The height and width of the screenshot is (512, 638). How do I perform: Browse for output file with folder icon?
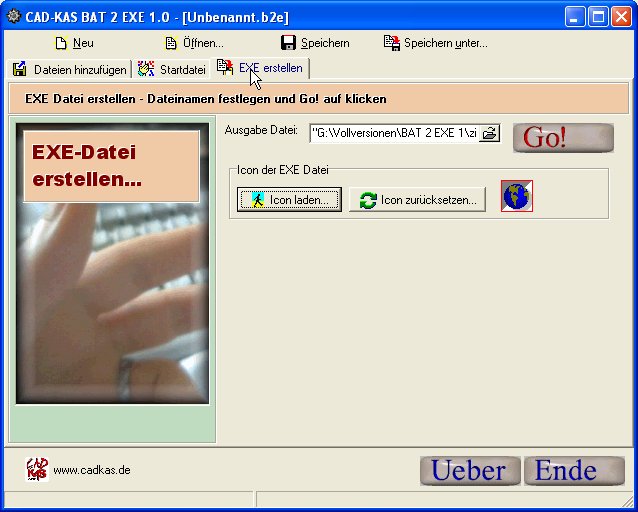coord(489,133)
